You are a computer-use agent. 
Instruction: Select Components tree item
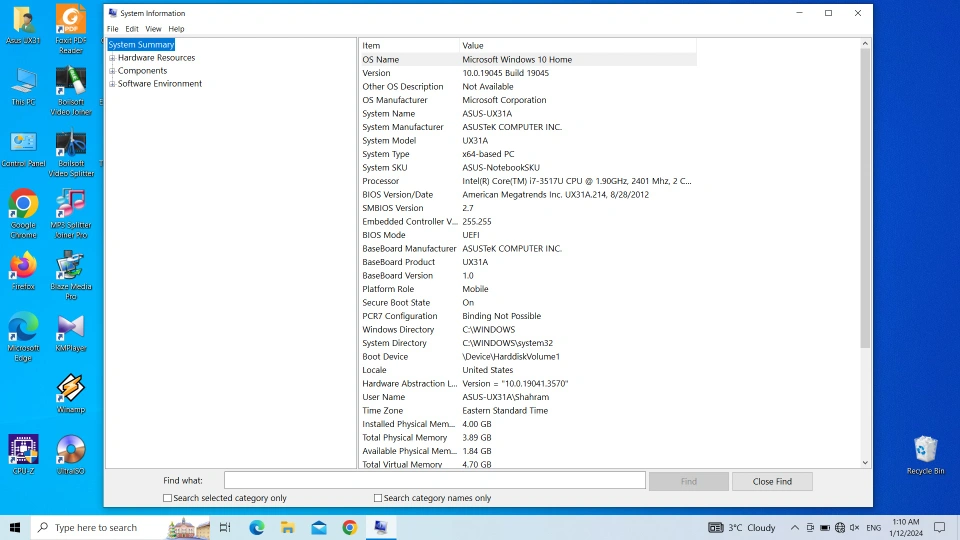coord(142,70)
